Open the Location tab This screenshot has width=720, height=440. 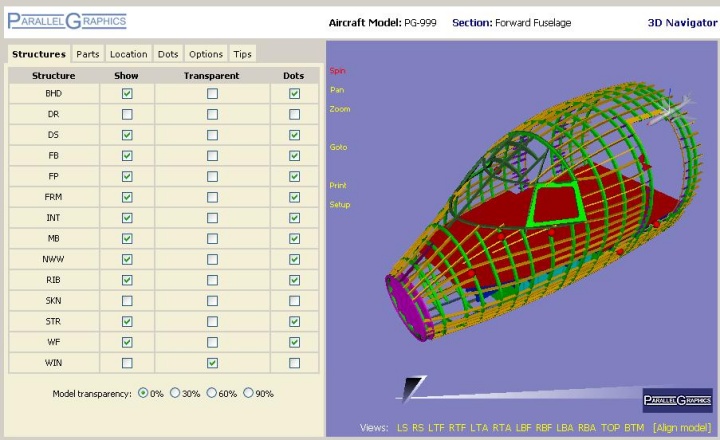pyautogui.click(x=128, y=54)
